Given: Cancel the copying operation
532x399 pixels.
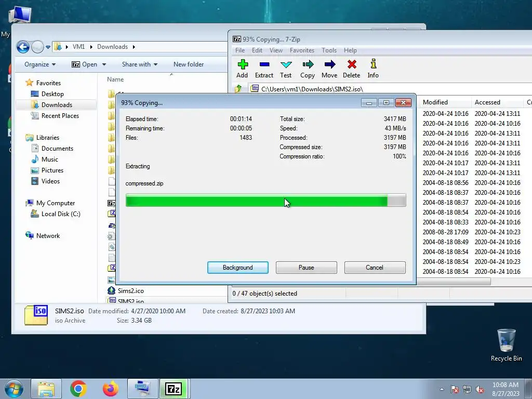Looking at the screenshot, I should pos(375,268).
